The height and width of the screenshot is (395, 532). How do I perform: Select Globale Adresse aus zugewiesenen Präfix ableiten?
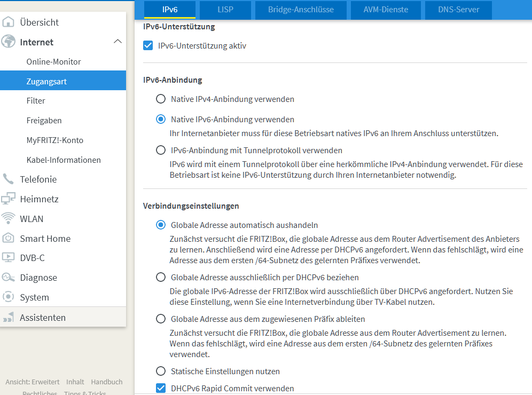[160, 319]
